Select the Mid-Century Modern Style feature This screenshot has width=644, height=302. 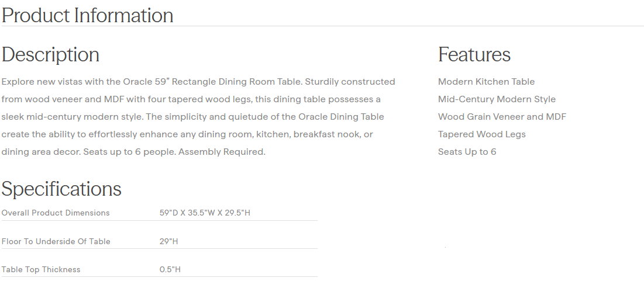coord(497,99)
